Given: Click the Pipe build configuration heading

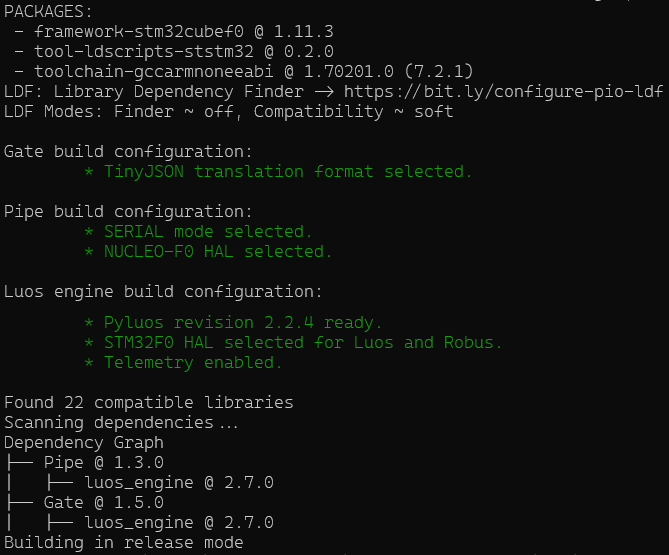Looking at the screenshot, I should pos(128,211).
